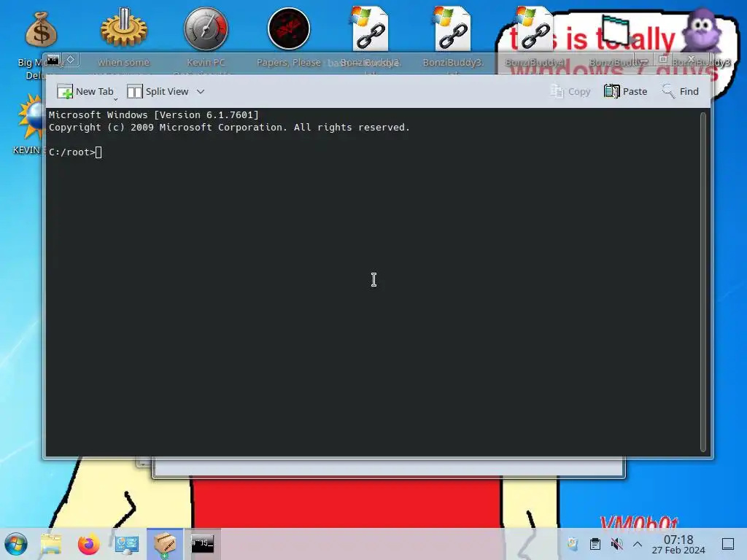Open a new terminal tab
This screenshot has height=560, width=747.
(x=85, y=91)
